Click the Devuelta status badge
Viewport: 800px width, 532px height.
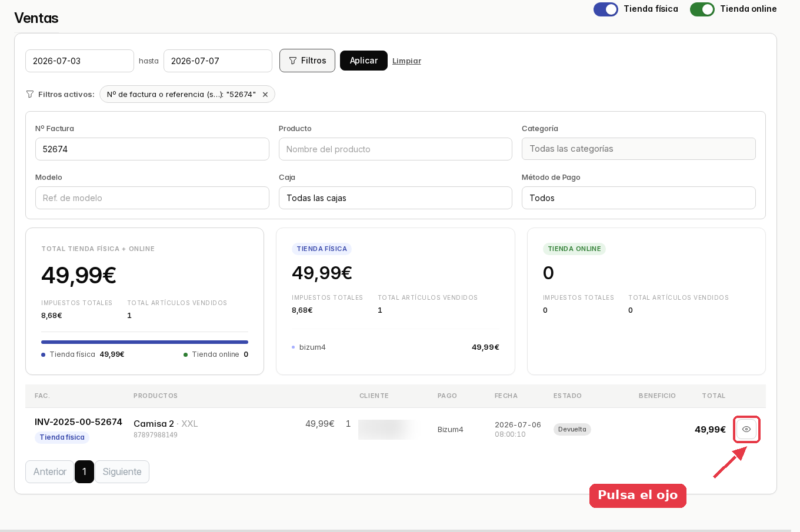pyautogui.click(x=572, y=429)
